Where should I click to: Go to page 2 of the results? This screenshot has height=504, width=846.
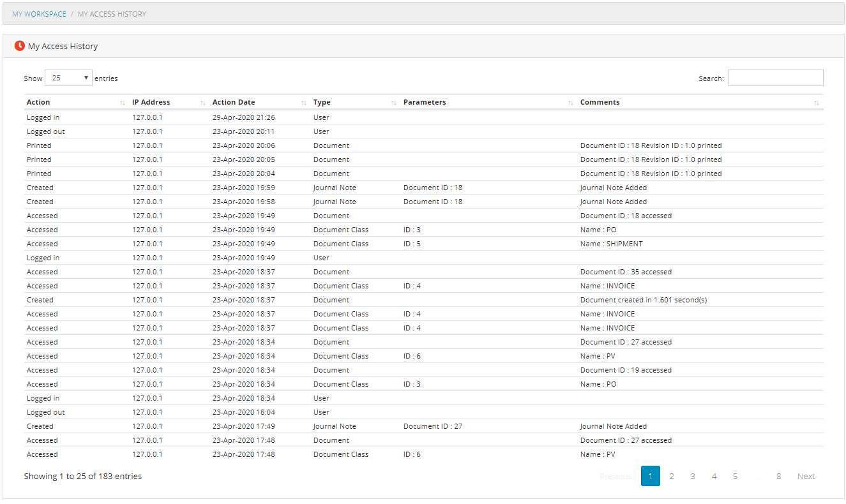coord(672,476)
